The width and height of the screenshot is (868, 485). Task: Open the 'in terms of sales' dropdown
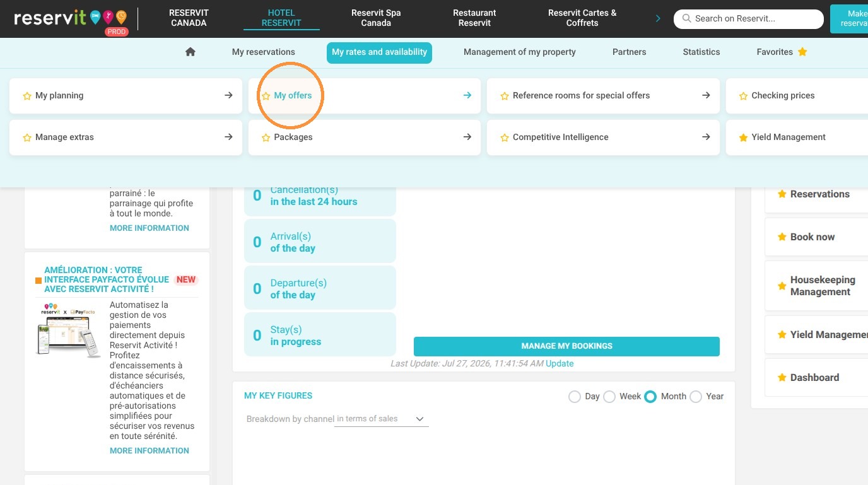point(382,419)
